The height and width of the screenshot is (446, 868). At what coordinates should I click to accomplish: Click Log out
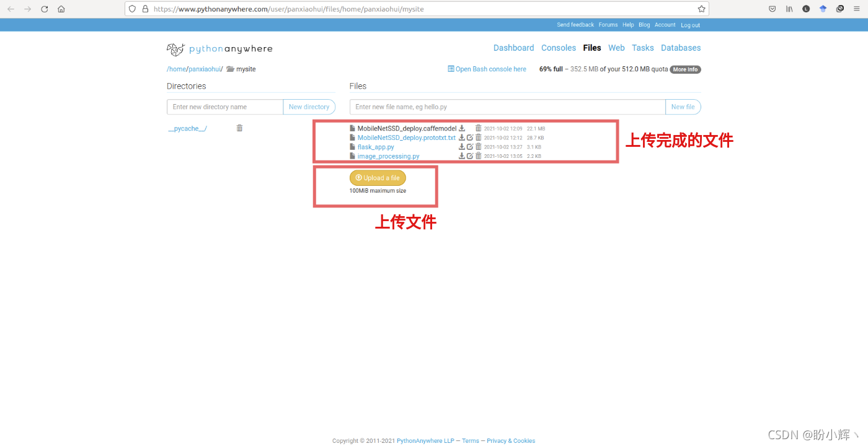(690, 25)
